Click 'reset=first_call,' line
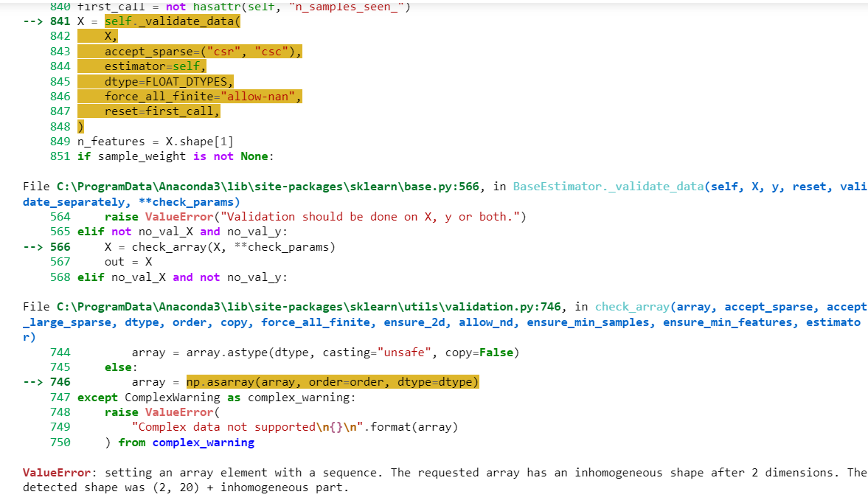Image resolution: width=868 pixels, height=503 pixels. [162, 111]
